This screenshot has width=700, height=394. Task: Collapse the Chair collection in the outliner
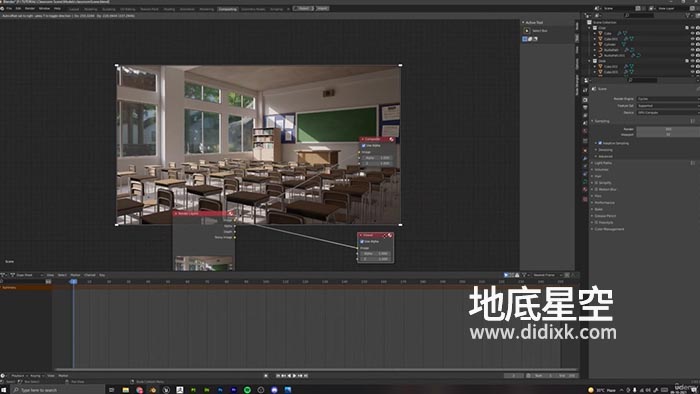[590, 28]
